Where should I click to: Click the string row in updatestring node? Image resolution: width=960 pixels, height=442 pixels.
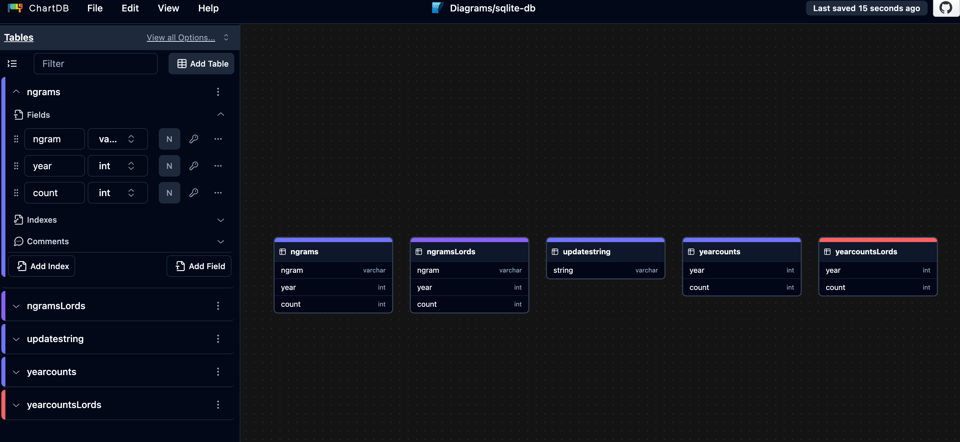(606, 270)
